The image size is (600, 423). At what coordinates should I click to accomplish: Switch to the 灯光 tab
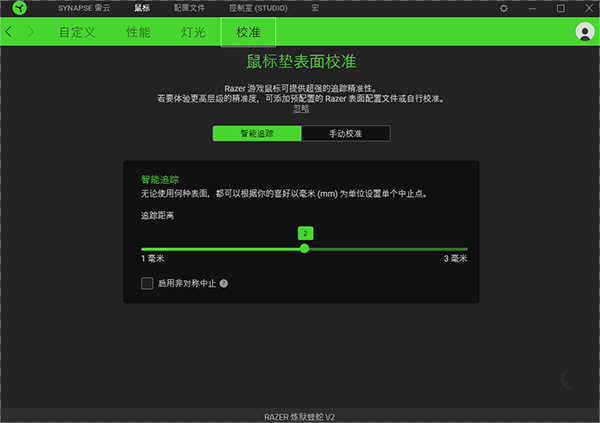click(193, 32)
